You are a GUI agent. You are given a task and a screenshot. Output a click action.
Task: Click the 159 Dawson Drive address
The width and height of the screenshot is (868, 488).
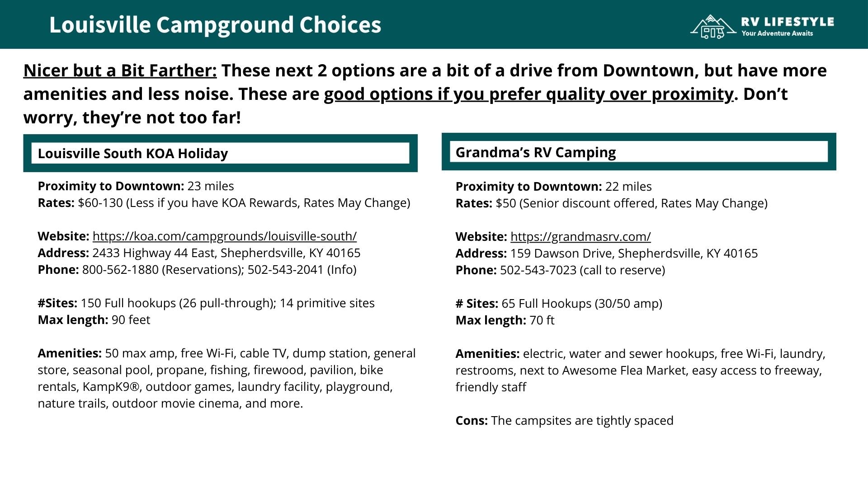[634, 253]
